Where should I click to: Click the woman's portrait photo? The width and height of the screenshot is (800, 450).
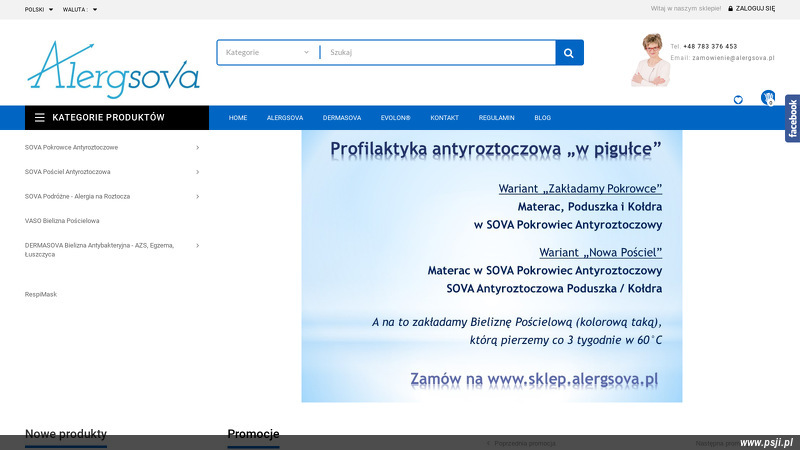(651, 60)
